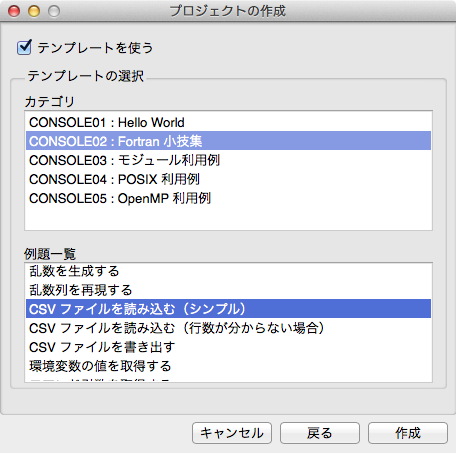
Task: Click empty area in カテゴリ list
Action: pos(228,219)
